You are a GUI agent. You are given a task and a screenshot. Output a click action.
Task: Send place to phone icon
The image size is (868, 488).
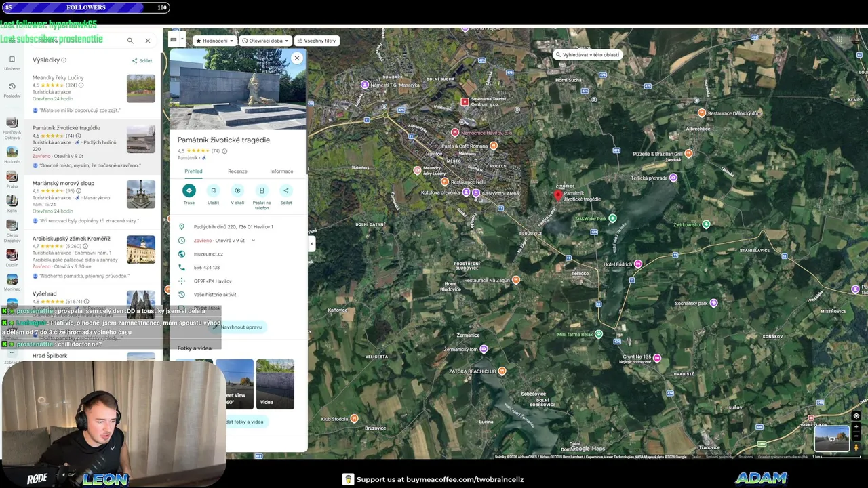262,191
